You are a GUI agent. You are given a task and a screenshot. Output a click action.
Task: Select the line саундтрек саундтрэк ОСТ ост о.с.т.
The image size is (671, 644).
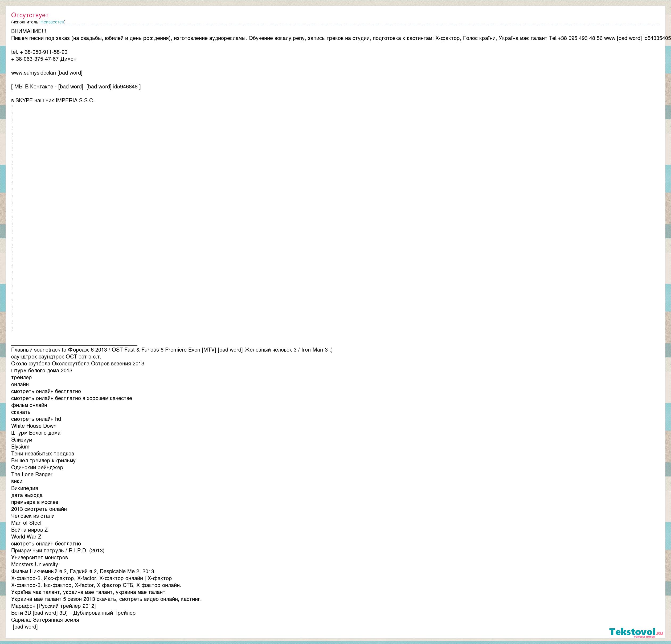[x=56, y=356]
